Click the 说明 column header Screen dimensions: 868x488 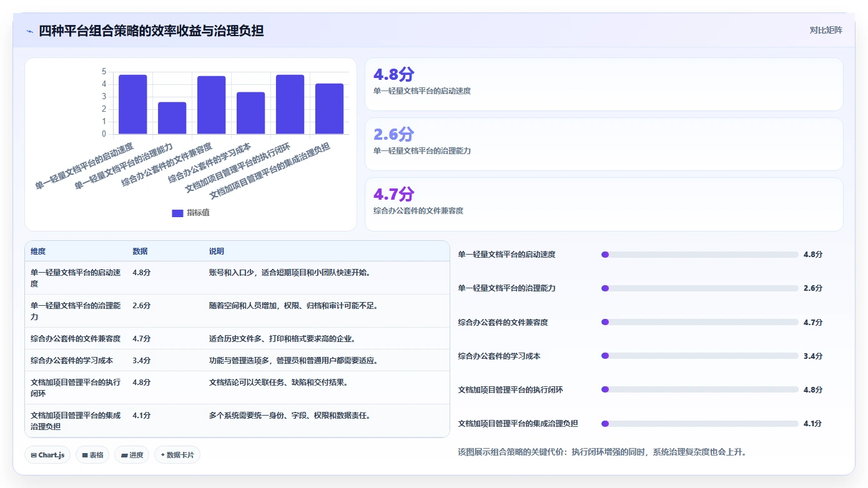(x=216, y=251)
